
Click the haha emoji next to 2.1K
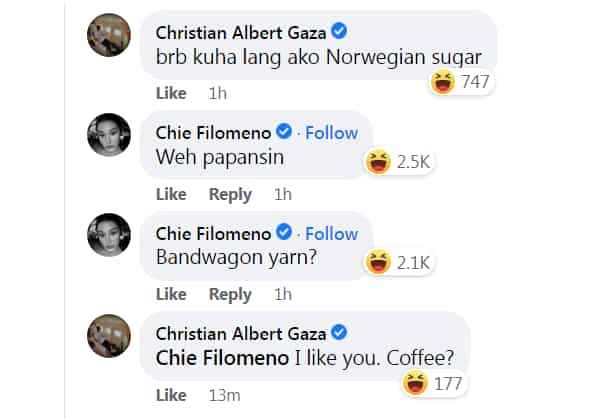[x=378, y=262]
